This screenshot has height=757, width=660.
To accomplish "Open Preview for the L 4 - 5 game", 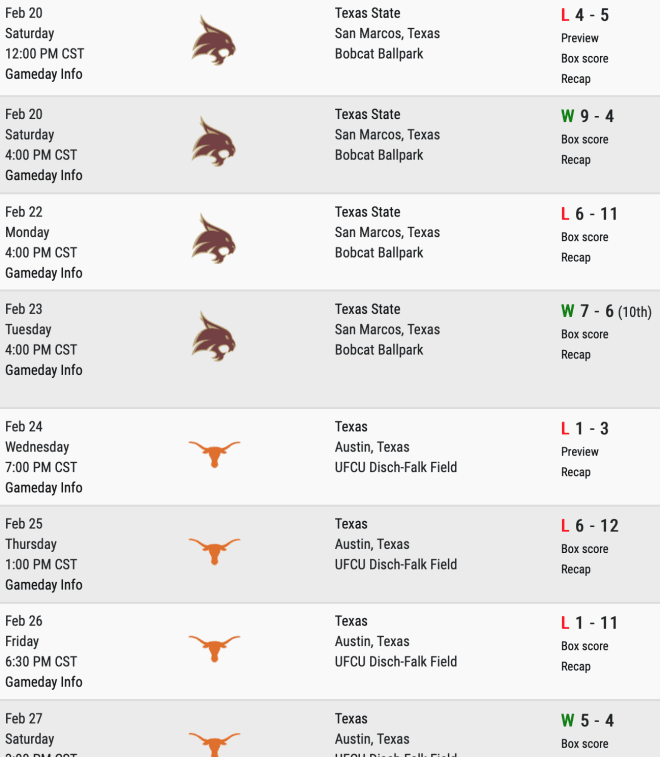I will click(x=579, y=38).
